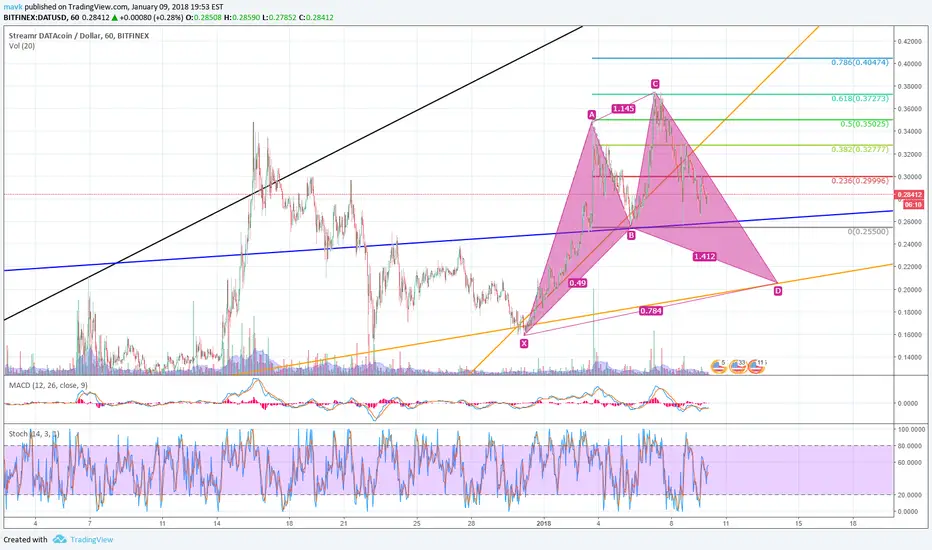Image resolution: width=932 pixels, height=550 pixels.
Task: Click the US economic event icon numbered 33
Action: (x=738, y=366)
